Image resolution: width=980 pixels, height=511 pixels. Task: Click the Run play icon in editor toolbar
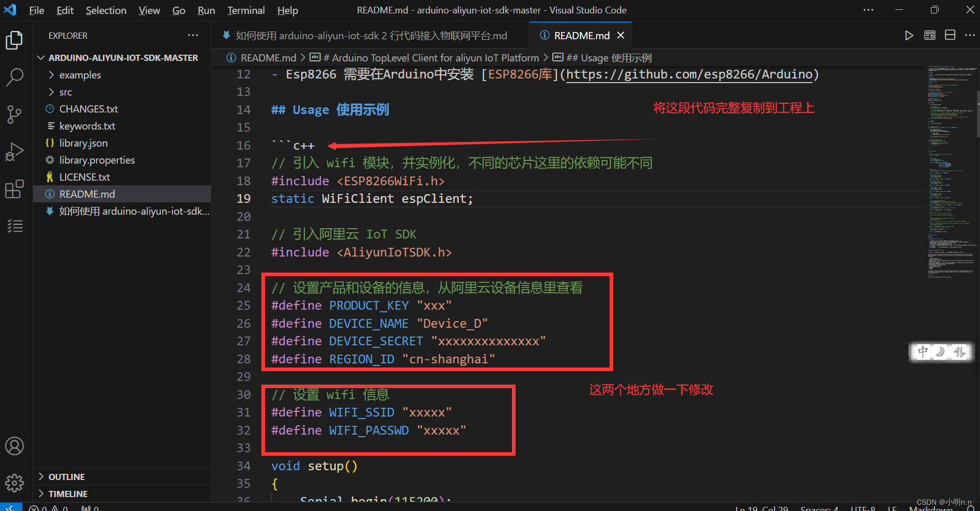coord(909,35)
